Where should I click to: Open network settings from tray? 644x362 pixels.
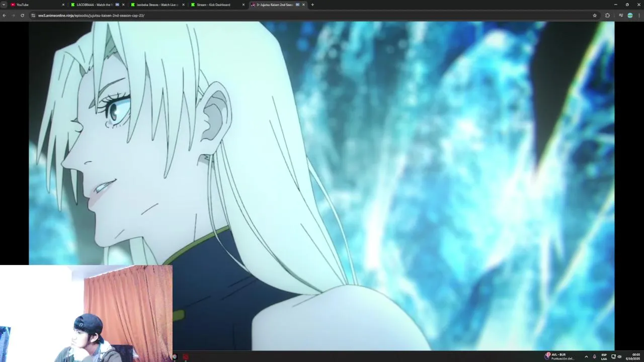(x=613, y=356)
